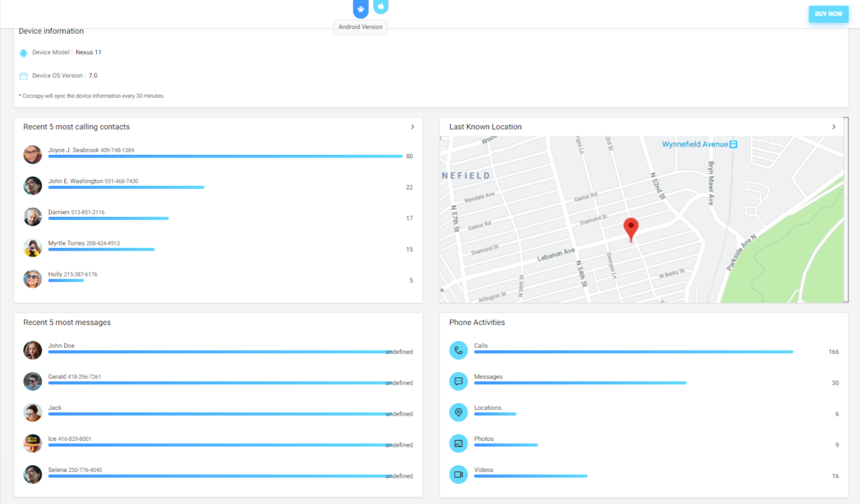860x504 pixels.
Task: Click the Nexus 11 device model value
Action: [88, 52]
